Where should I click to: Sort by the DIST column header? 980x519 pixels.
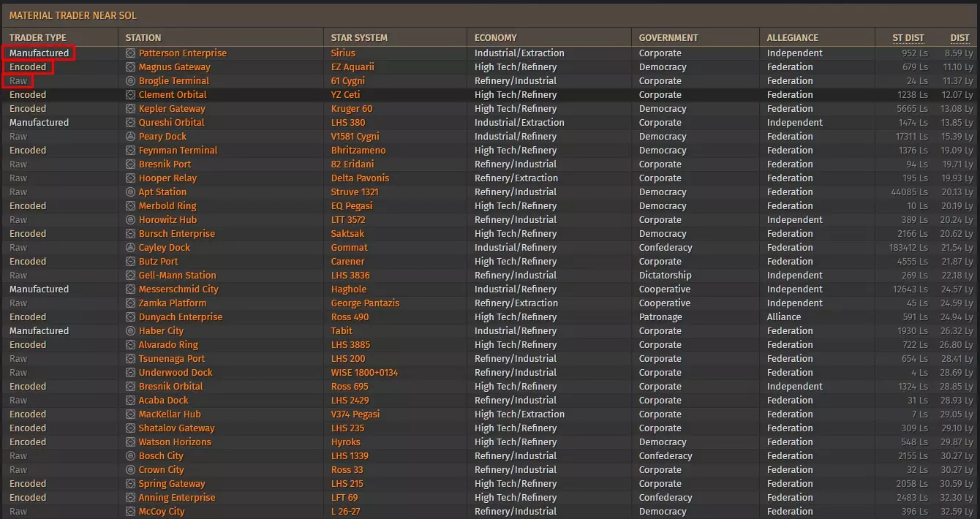tap(960, 38)
